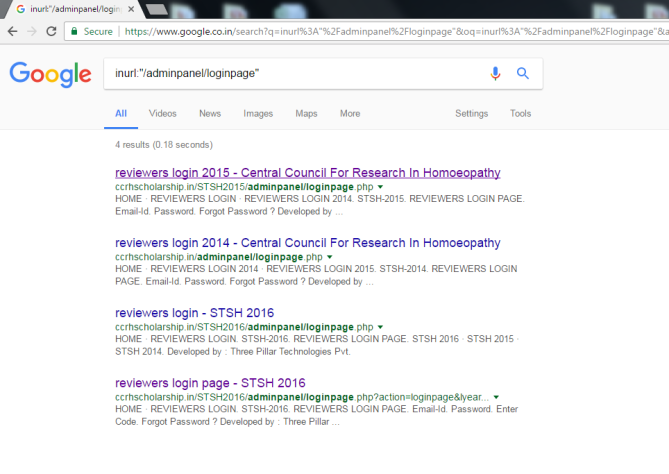The height and width of the screenshot is (474, 669).
Task: Expand dropdown arrow beside STSH2016 loginpage.php URL
Action: 380,327
